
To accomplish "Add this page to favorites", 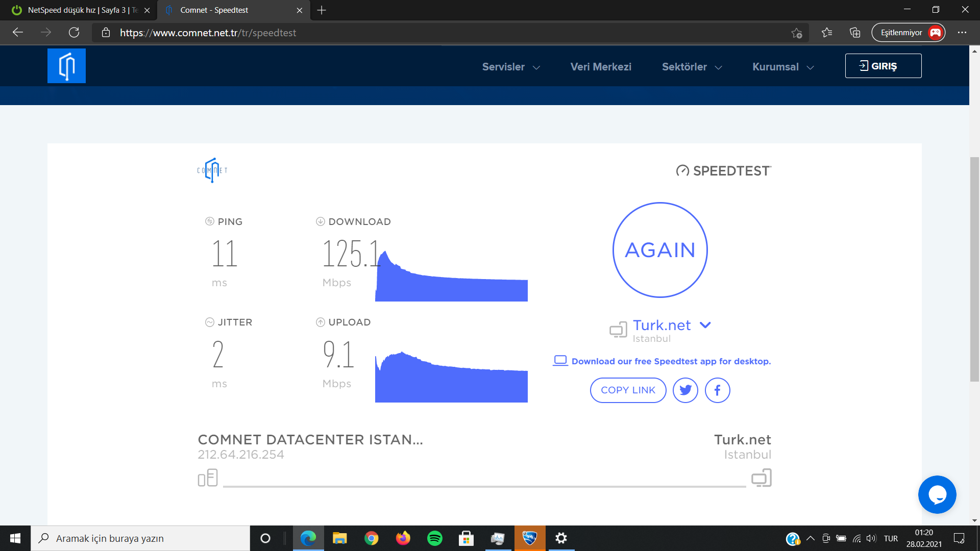I will pyautogui.click(x=796, y=33).
